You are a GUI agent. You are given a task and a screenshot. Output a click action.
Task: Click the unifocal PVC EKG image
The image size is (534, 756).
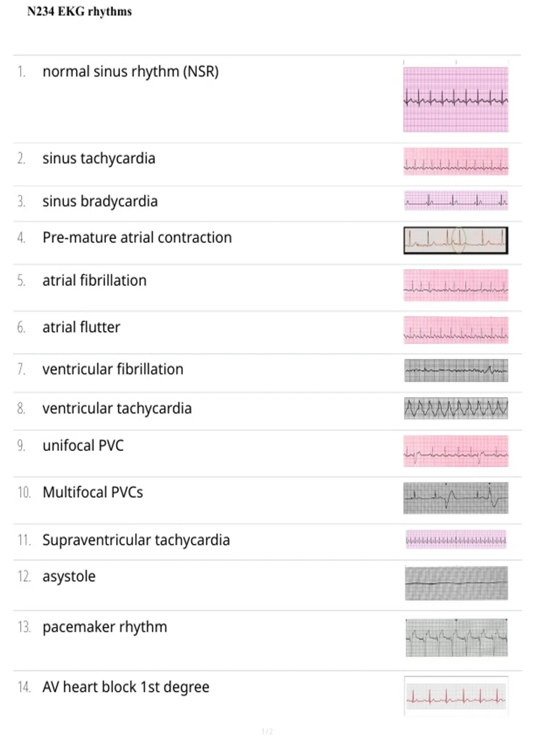[x=456, y=451]
